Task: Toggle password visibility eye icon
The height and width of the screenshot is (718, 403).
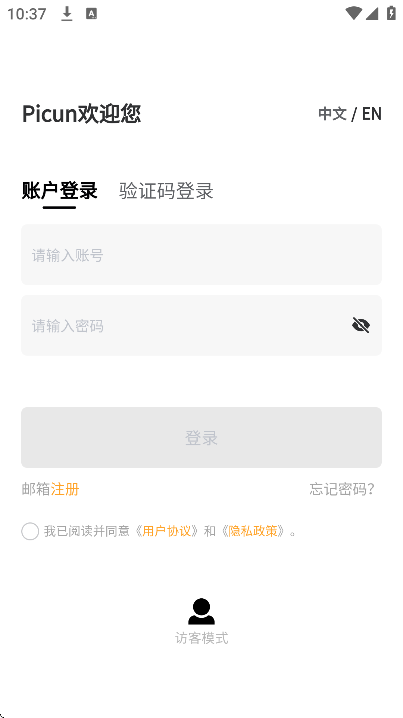Action: 361,325
